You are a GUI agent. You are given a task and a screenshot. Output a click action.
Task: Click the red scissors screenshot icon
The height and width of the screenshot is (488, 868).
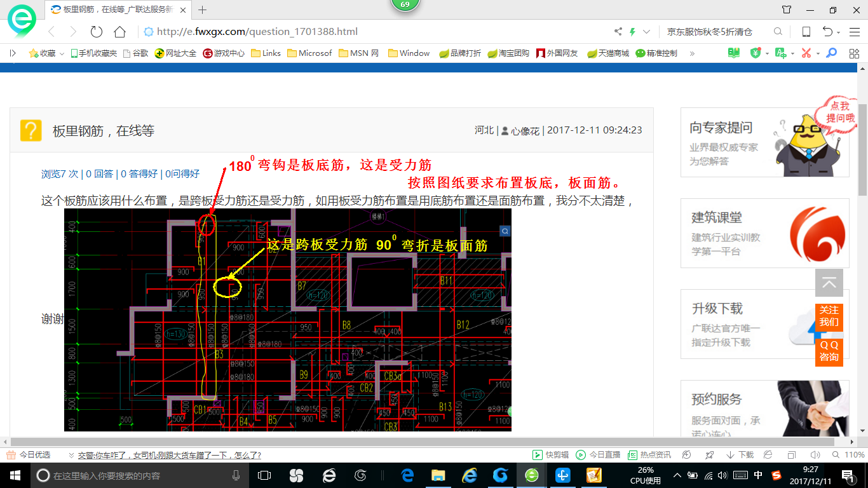[806, 53]
